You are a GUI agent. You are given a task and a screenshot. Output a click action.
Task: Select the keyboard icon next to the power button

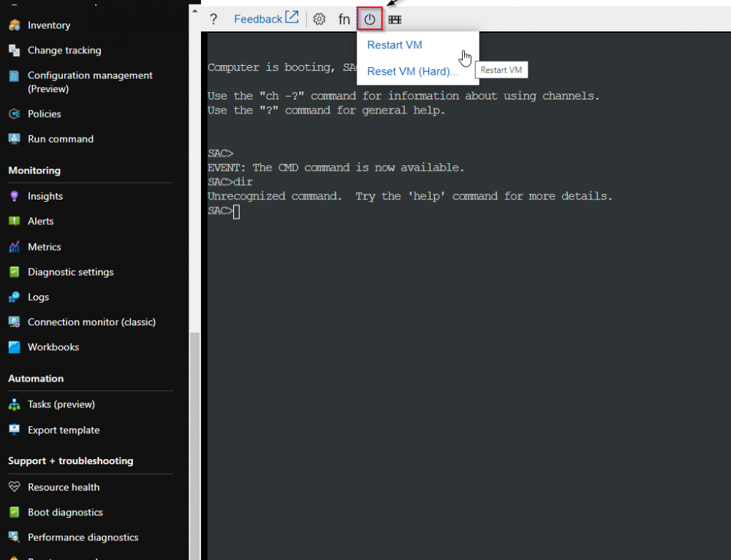pyautogui.click(x=395, y=19)
